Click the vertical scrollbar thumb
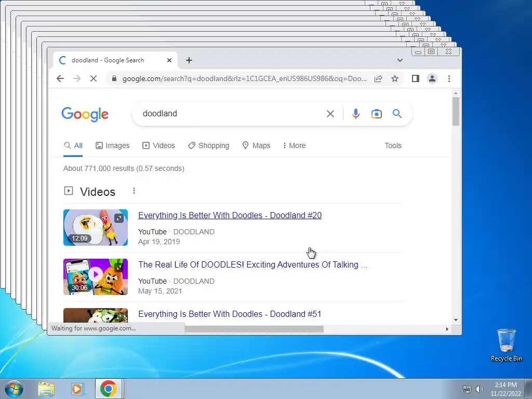Screen dimensions: 532x399 pos(456,111)
